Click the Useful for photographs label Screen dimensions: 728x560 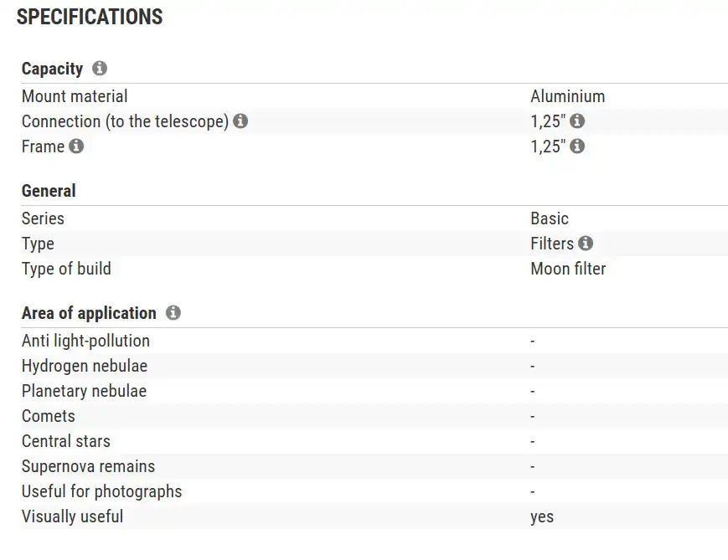click(101, 491)
